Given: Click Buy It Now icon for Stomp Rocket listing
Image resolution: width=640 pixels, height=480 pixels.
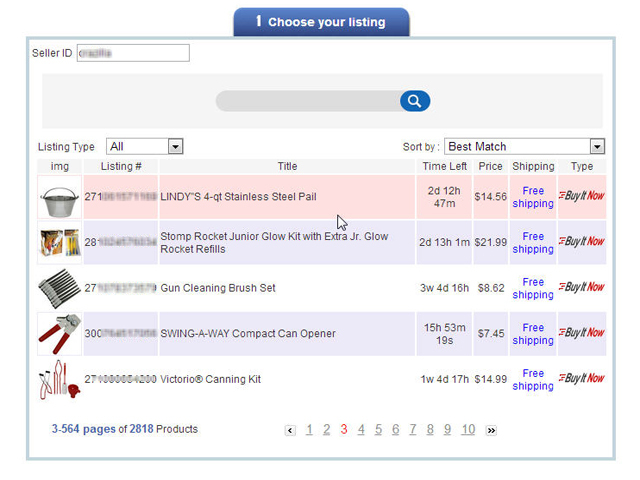Looking at the screenshot, I should click(x=582, y=242).
